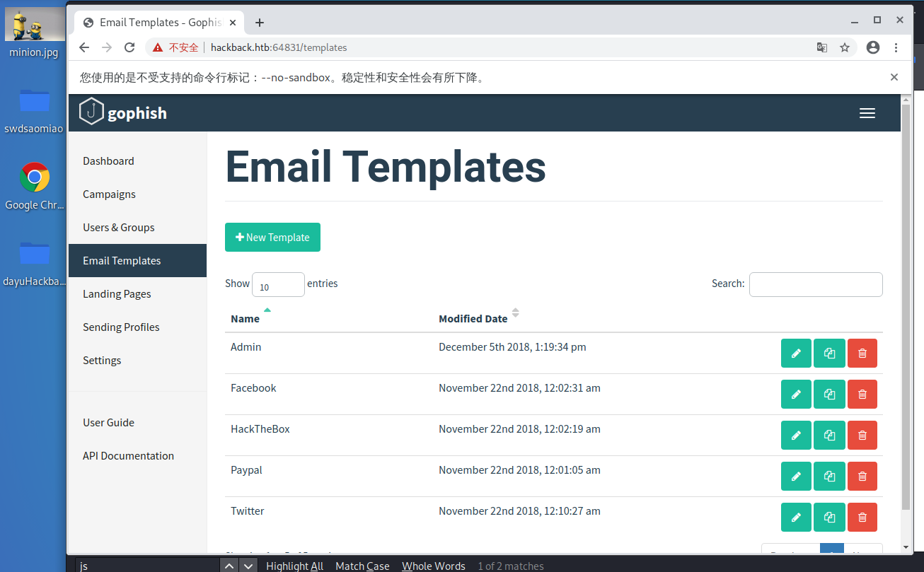The width and height of the screenshot is (924, 572).
Task: Click the Admin template name
Action: click(x=246, y=347)
